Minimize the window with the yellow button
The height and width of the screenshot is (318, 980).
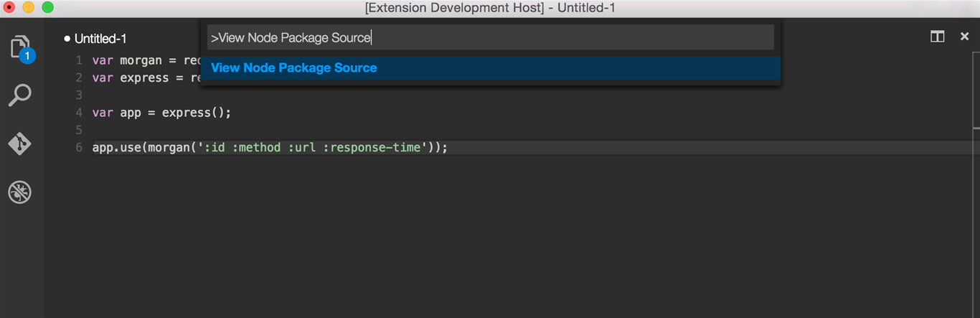(x=29, y=8)
